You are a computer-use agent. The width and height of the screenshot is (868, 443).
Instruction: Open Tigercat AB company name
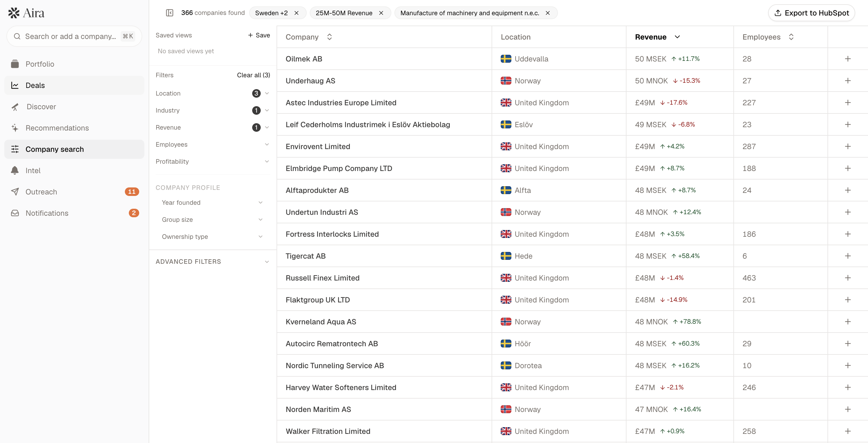point(305,256)
